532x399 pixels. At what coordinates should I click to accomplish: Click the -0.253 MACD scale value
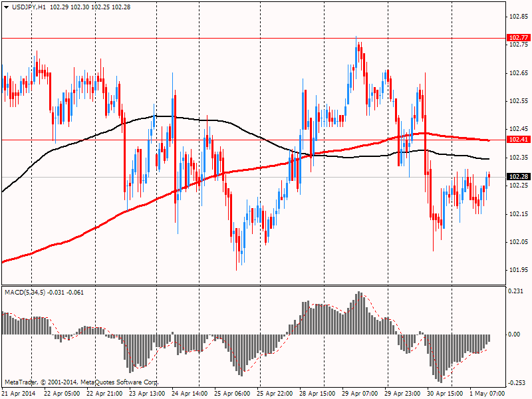517,382
